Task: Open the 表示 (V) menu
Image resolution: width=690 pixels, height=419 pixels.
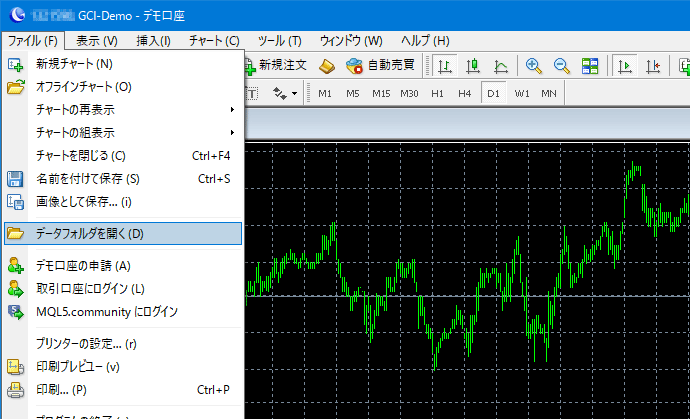Action: [97, 41]
